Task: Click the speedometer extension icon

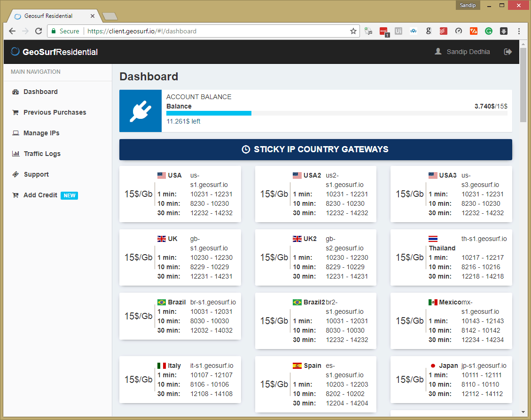Action: (x=459, y=31)
